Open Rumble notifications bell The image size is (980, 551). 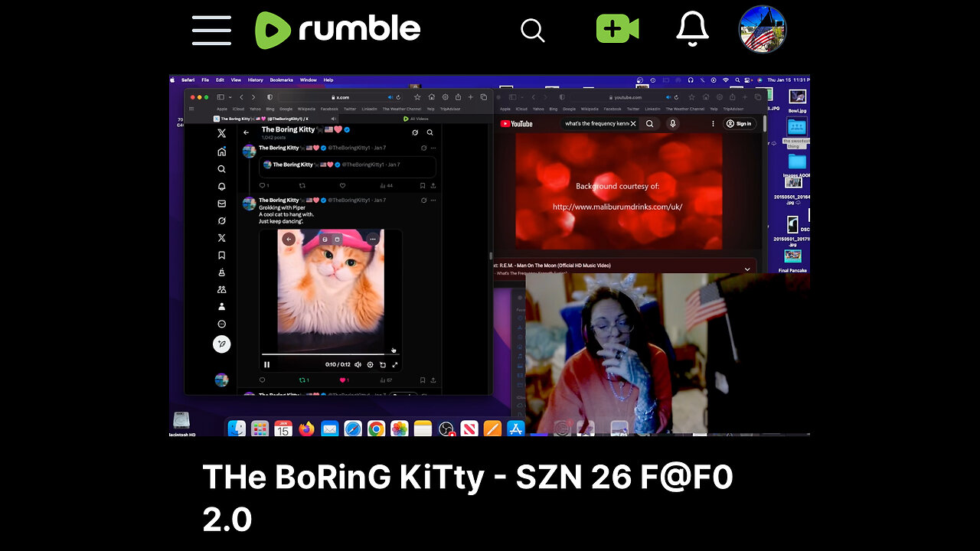click(692, 30)
